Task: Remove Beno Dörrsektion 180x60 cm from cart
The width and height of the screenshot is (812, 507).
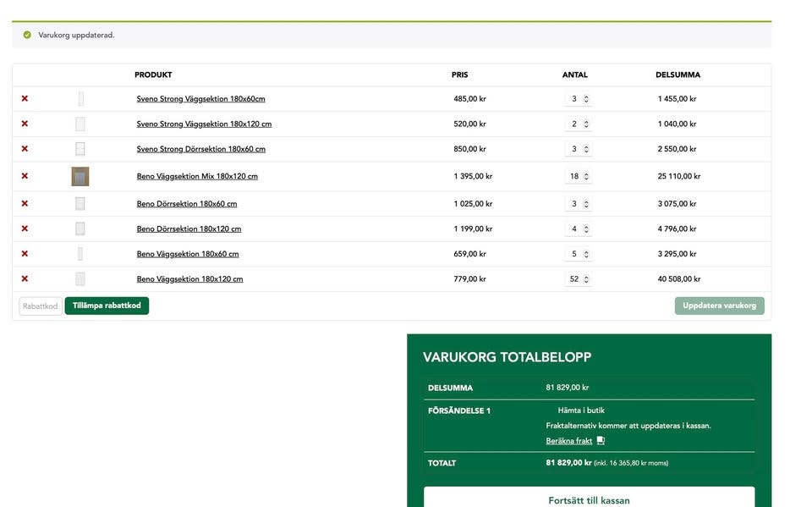Action: [25, 204]
